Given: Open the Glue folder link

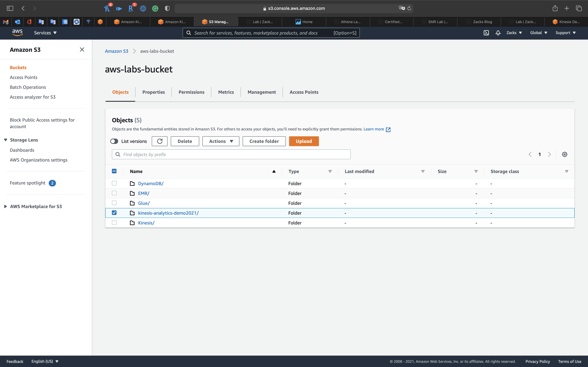Looking at the screenshot, I should 144,203.
